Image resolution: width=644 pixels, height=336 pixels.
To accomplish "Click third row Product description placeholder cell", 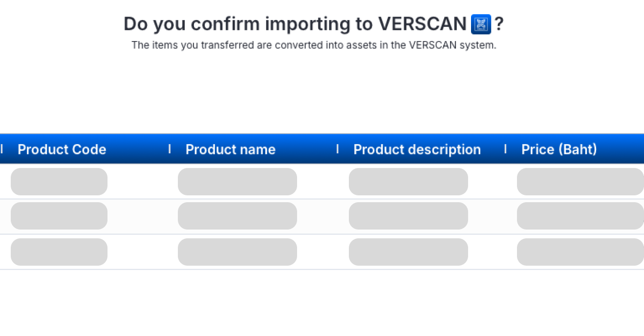I will 408,252.
